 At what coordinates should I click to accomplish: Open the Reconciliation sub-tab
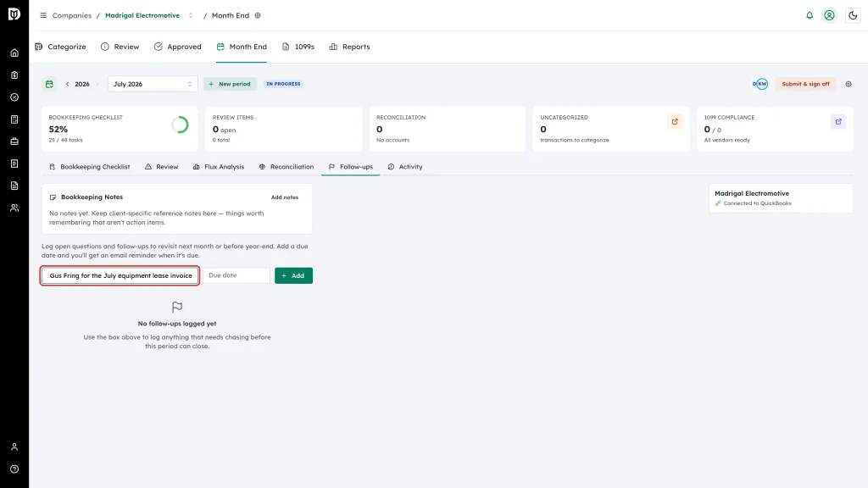click(287, 167)
